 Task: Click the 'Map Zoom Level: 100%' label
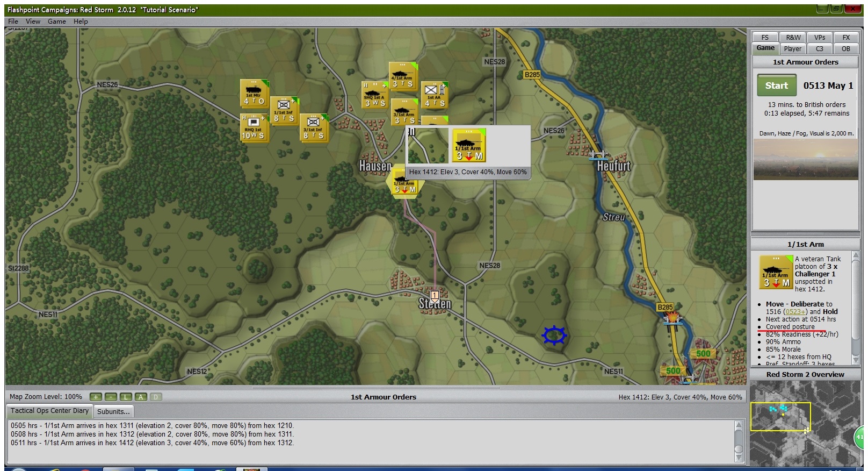pos(46,397)
